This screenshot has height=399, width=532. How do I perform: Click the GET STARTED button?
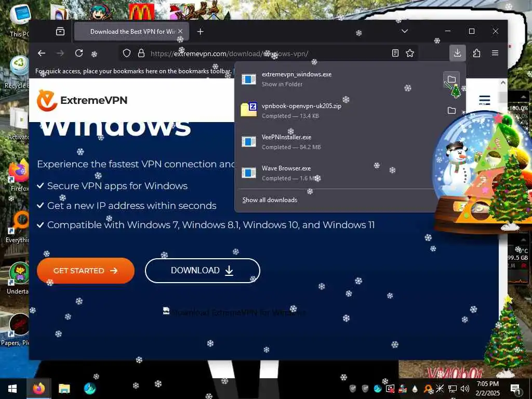coord(86,270)
